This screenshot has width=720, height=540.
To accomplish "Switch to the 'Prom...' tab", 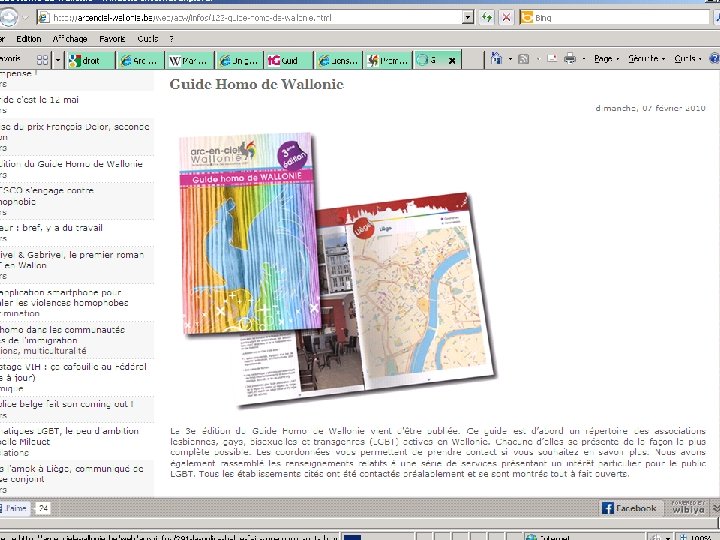I will pos(388,60).
